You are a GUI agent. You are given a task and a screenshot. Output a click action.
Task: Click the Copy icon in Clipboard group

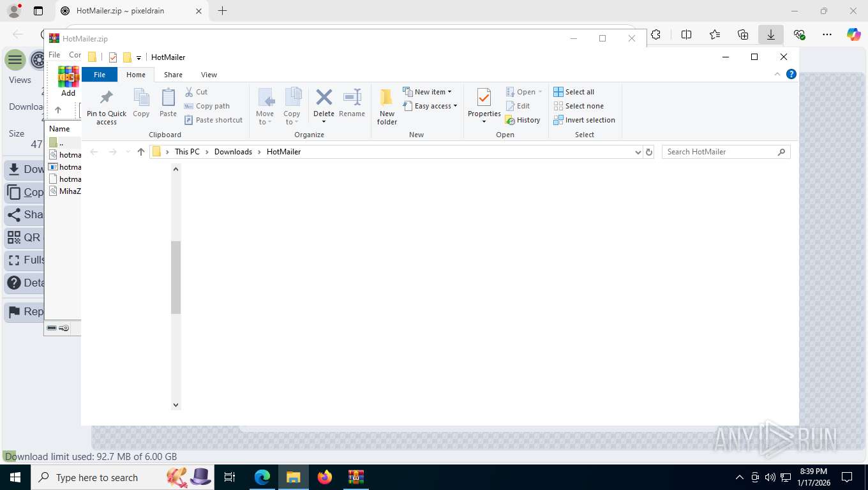coord(141,103)
